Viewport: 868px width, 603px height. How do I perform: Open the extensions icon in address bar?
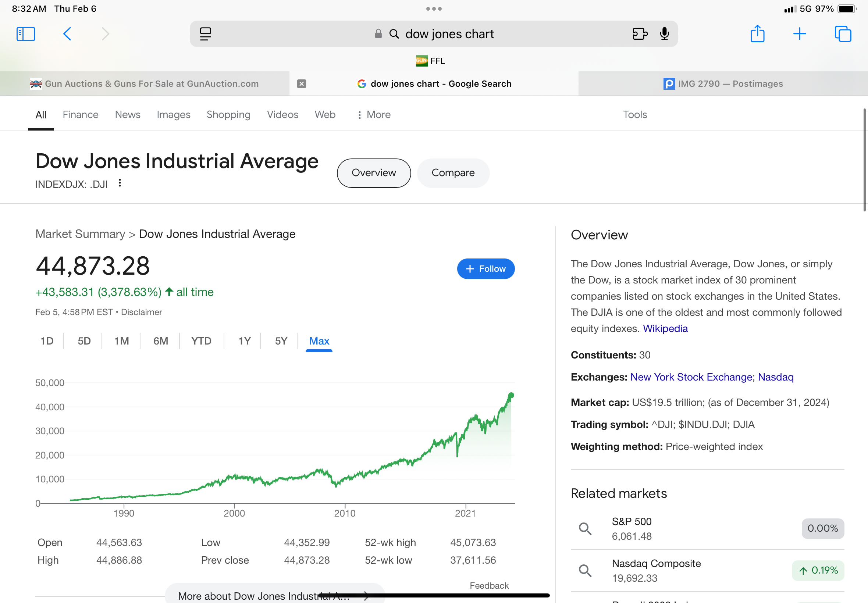(640, 34)
